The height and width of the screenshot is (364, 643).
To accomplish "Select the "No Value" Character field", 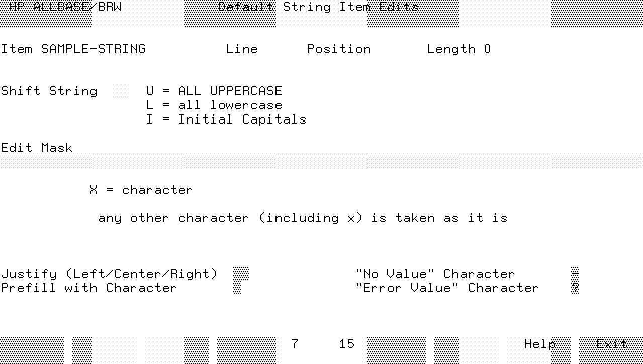I will (x=576, y=274).
